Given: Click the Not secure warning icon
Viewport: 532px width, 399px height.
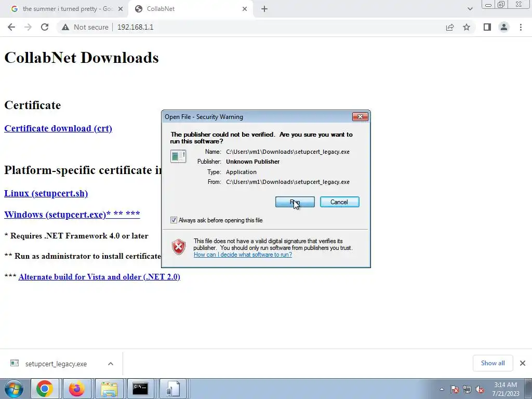Looking at the screenshot, I should coord(65,27).
